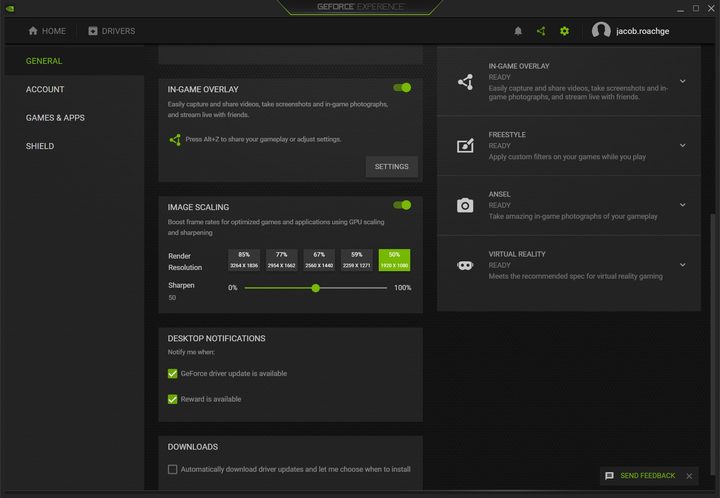Select 59% render resolution option
The width and height of the screenshot is (720, 498).
click(357, 260)
